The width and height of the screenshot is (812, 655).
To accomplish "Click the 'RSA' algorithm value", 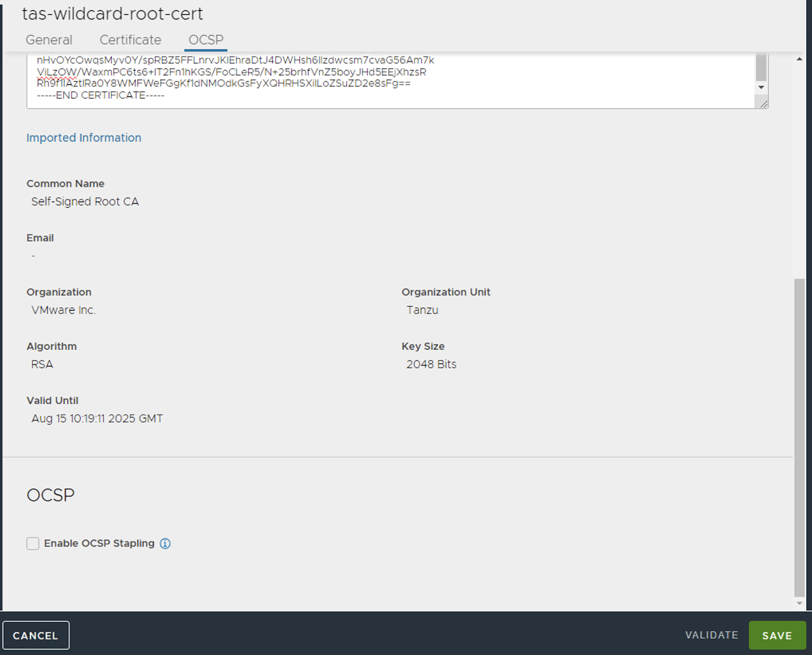I will pos(42,365).
